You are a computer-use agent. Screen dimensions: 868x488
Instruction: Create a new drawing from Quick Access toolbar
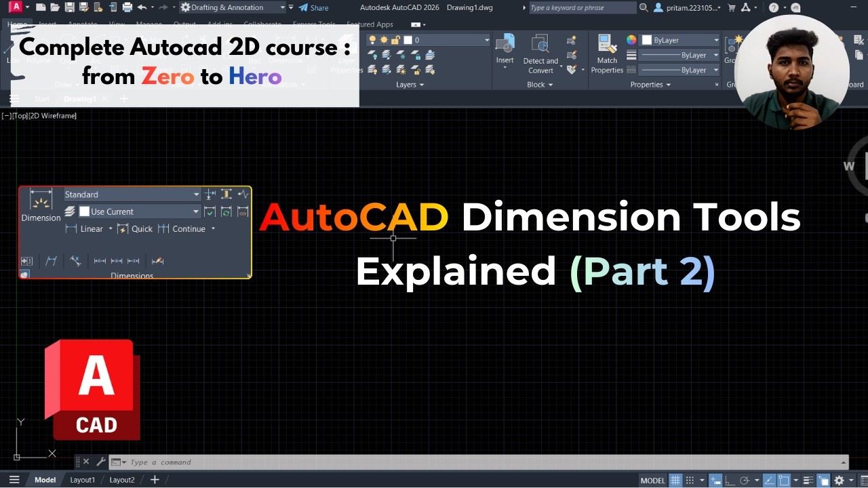[41, 7]
